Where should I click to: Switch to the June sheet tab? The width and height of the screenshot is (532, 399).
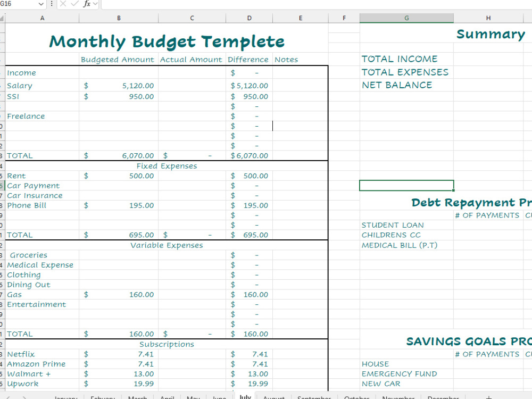point(219,396)
